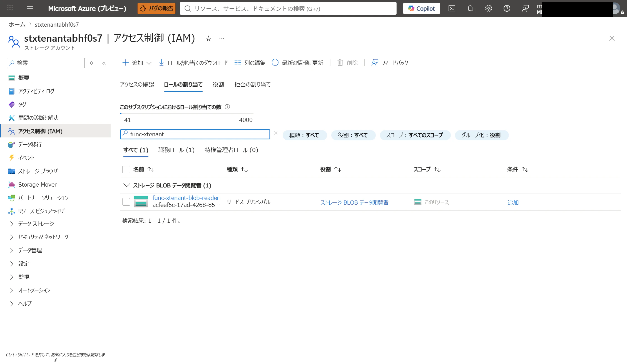Switch to アクセスの確認 tab
Image resolution: width=627 pixels, height=364 pixels.
tap(137, 84)
